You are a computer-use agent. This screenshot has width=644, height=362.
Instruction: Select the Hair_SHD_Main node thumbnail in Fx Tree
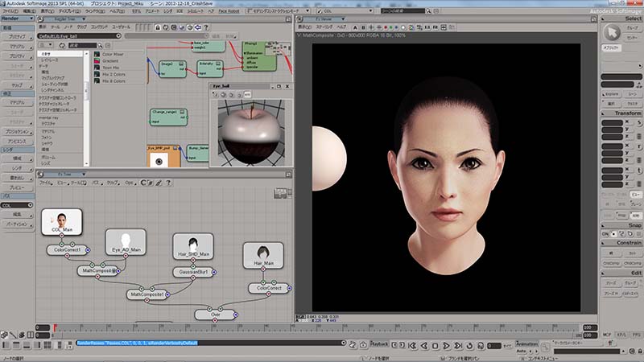click(x=193, y=246)
